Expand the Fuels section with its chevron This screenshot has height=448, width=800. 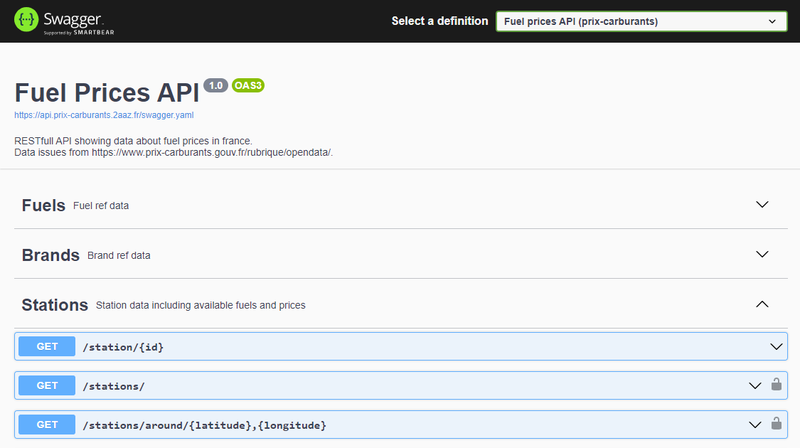coord(762,205)
